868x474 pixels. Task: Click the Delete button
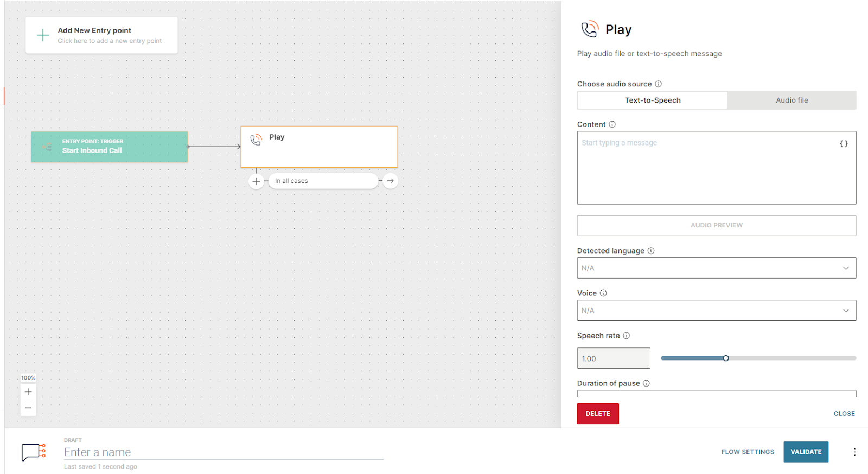point(598,414)
